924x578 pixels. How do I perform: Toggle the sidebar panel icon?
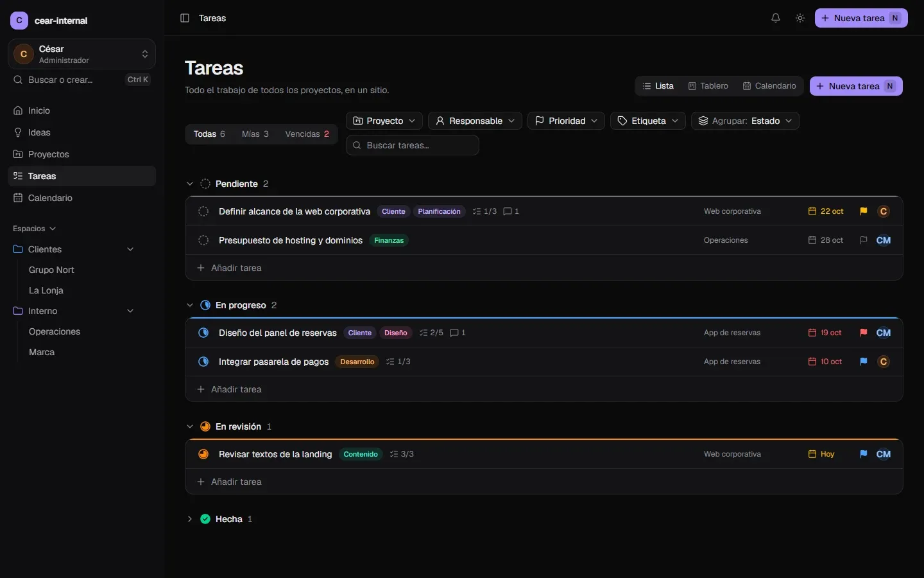point(185,18)
